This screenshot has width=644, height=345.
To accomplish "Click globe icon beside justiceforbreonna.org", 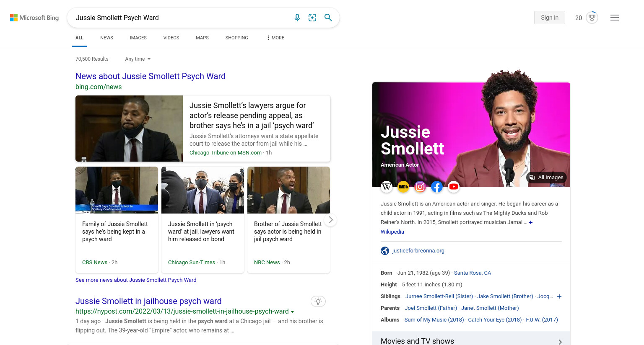I will click(x=385, y=251).
